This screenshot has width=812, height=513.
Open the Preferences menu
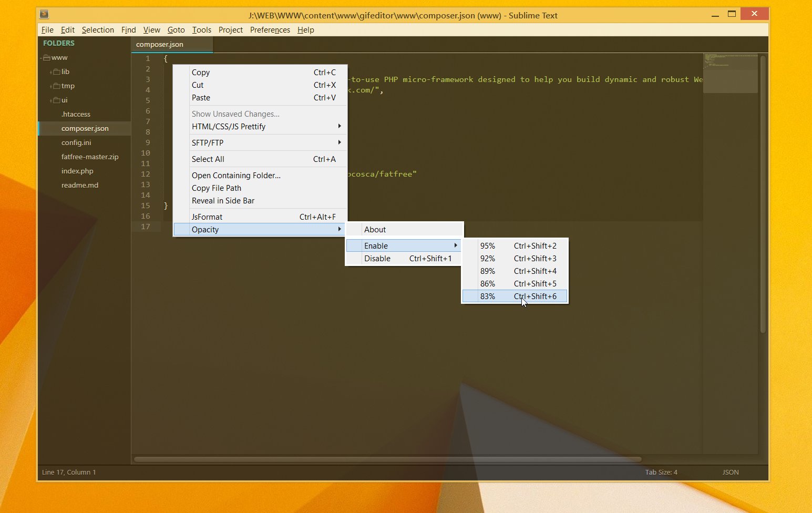tap(270, 30)
